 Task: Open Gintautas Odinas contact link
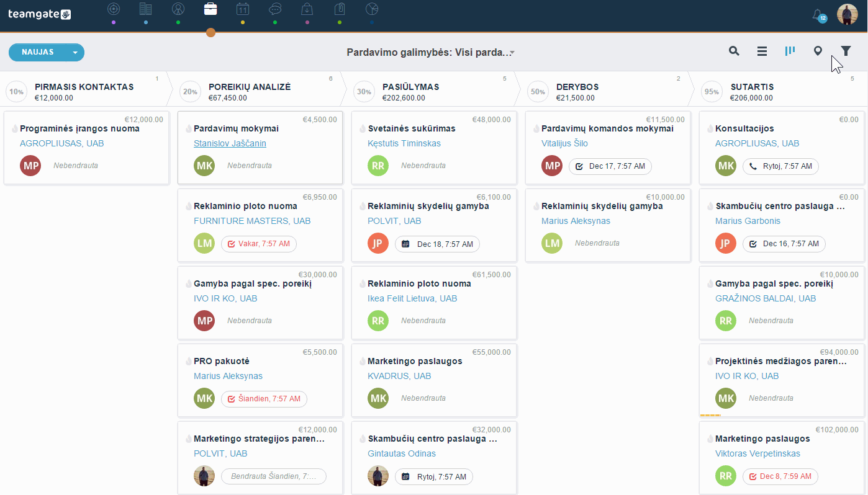point(402,453)
